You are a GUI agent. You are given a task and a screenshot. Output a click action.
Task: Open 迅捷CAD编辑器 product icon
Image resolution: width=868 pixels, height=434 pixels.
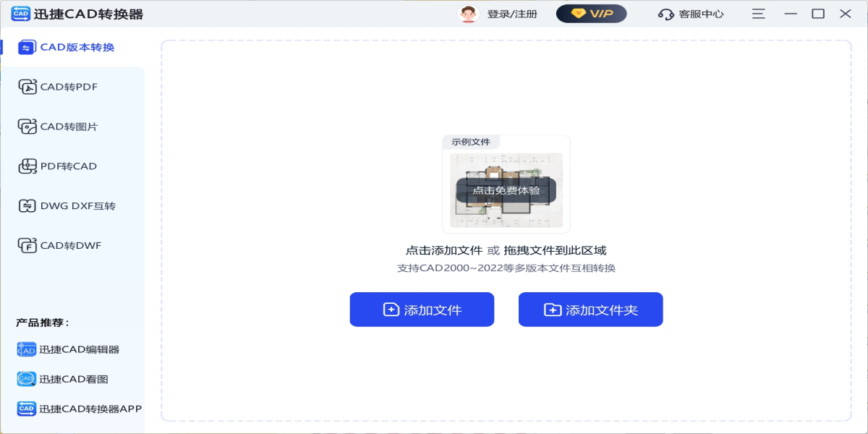[x=26, y=349]
